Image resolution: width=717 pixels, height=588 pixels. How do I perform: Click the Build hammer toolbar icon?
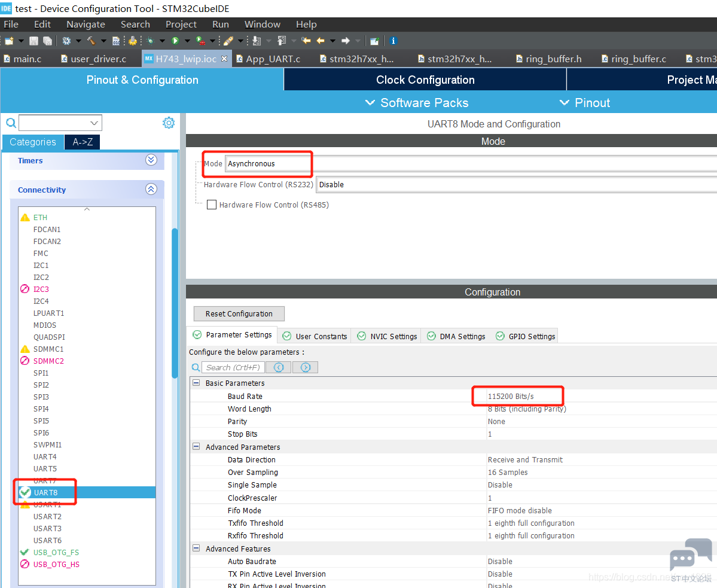click(x=91, y=41)
